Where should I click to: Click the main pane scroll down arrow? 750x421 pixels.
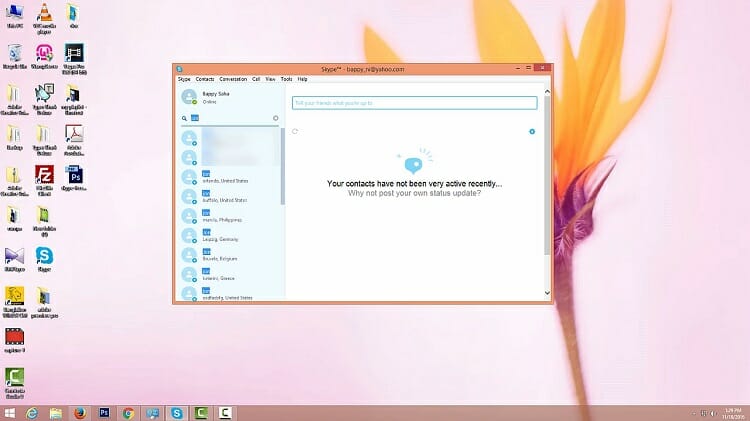coord(547,293)
